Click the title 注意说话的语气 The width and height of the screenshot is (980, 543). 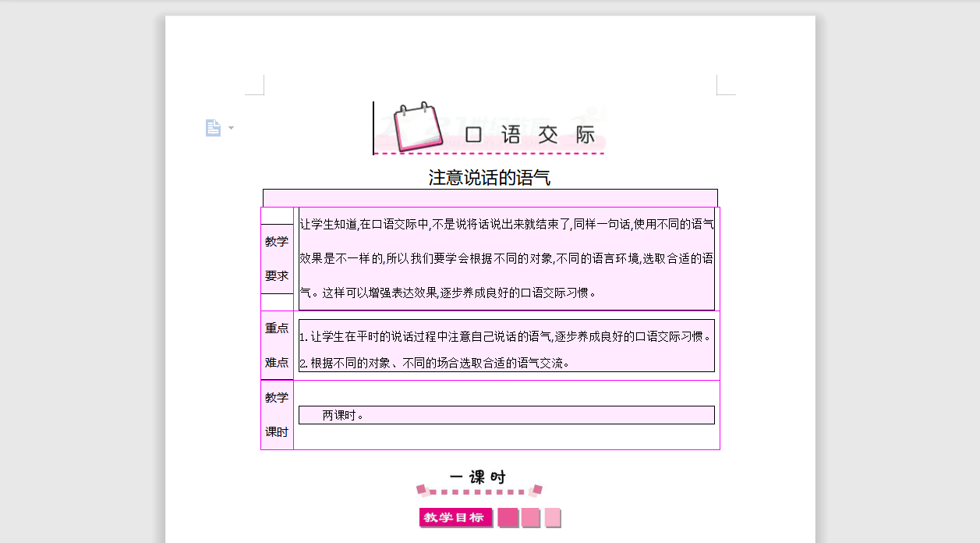(489, 177)
